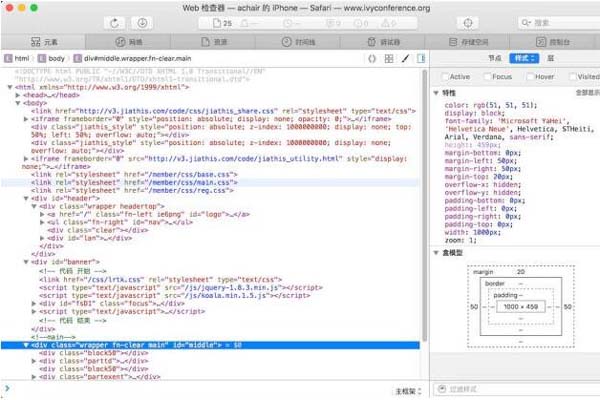
Task: Click the DOM tree vertical scrollbar
Action: click(x=424, y=205)
